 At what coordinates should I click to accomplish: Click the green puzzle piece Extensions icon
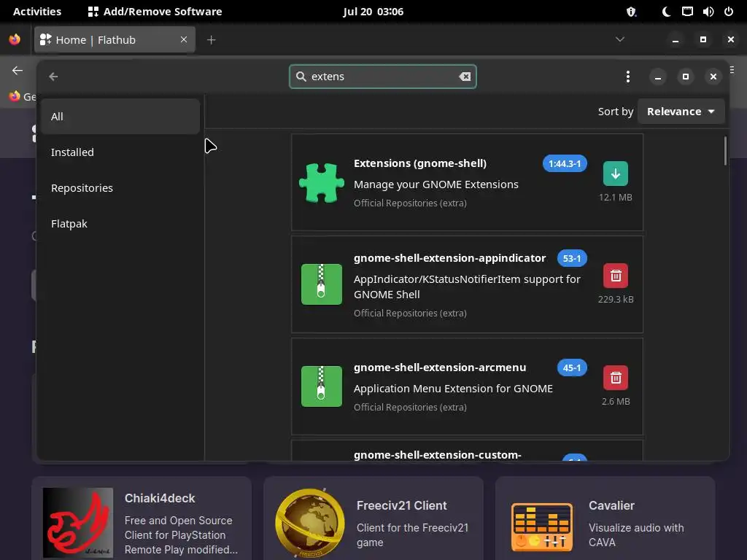[322, 183]
